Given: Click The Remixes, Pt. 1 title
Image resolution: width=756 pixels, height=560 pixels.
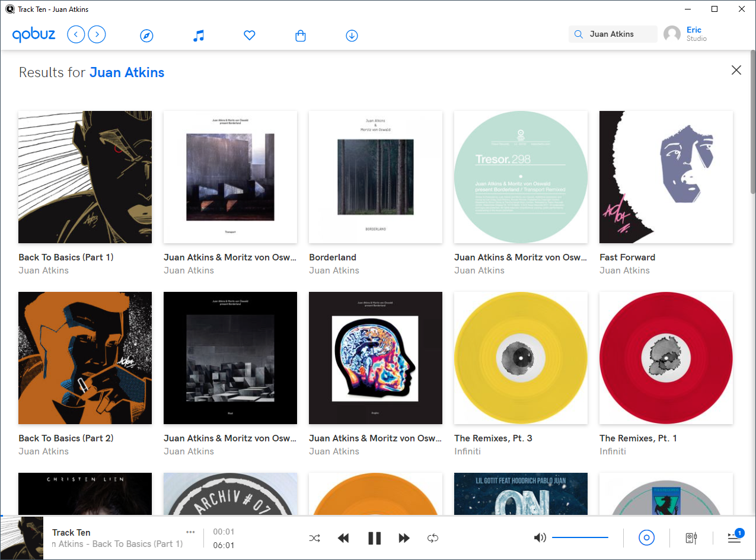Looking at the screenshot, I should coord(638,438).
